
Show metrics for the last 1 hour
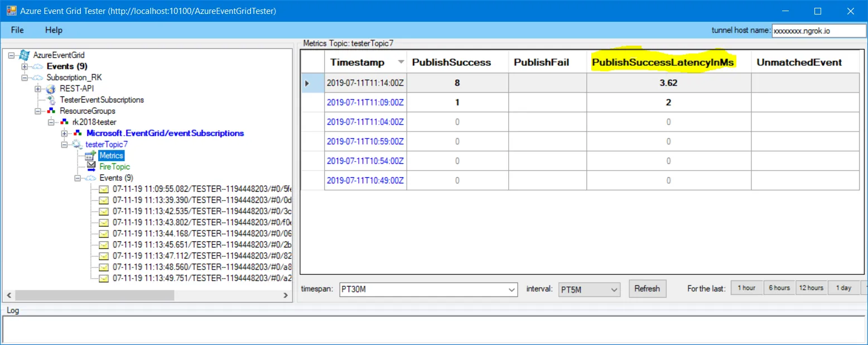[x=746, y=288]
